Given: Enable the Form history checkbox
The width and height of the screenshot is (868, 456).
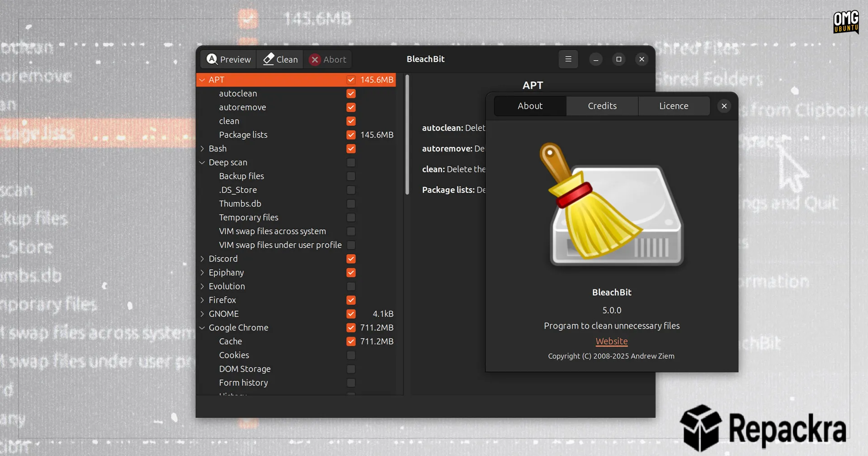Looking at the screenshot, I should coord(351,383).
